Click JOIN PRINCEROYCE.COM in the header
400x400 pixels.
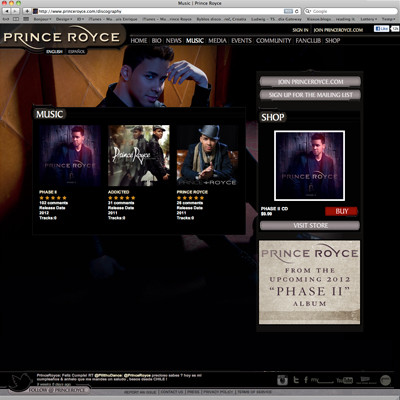pos(338,30)
